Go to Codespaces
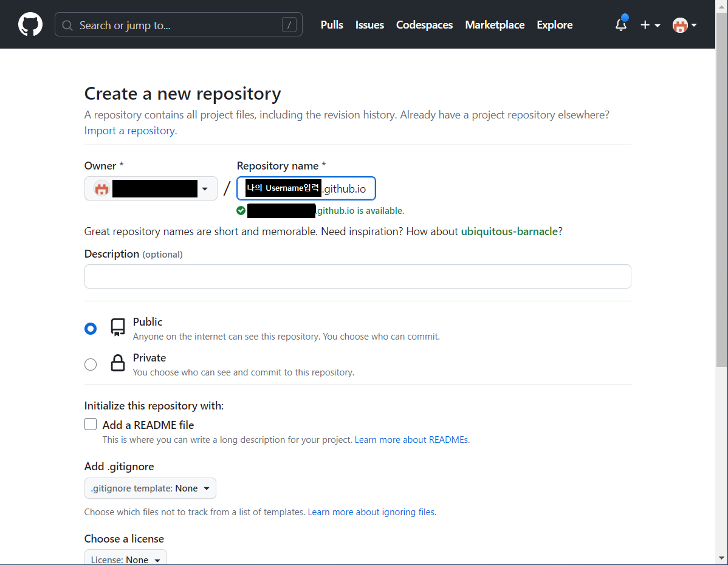Screen dimensions: 728x565 pos(424,25)
